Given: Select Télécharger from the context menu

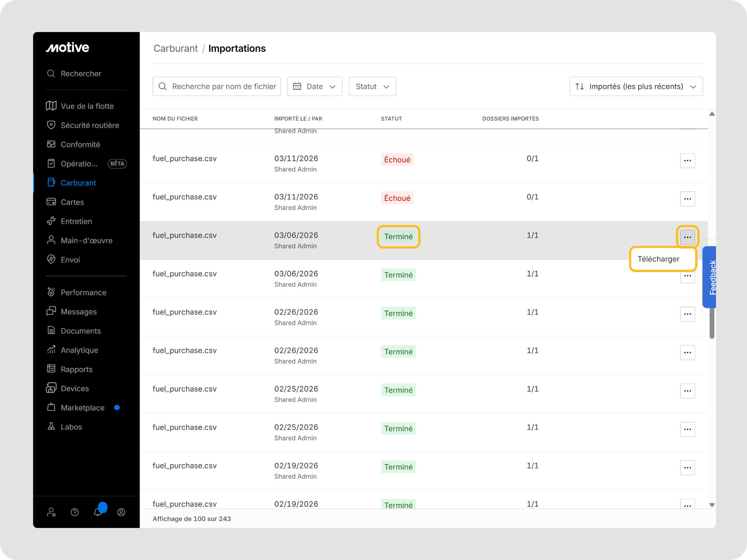Looking at the screenshot, I should (663, 259).
